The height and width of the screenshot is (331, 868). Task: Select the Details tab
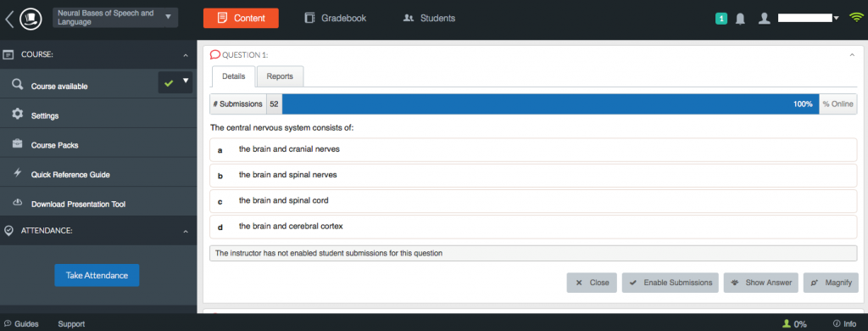[234, 76]
